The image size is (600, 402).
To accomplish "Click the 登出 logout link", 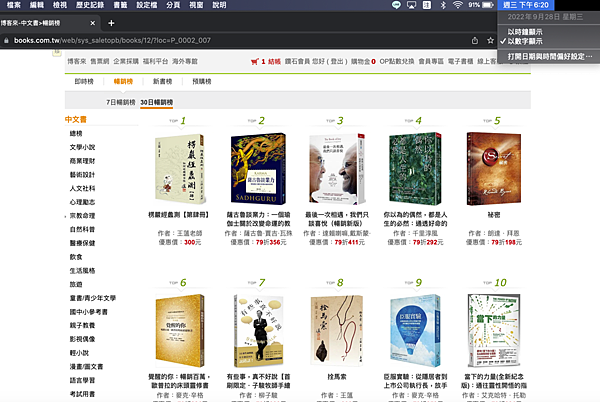I will point(337,61).
